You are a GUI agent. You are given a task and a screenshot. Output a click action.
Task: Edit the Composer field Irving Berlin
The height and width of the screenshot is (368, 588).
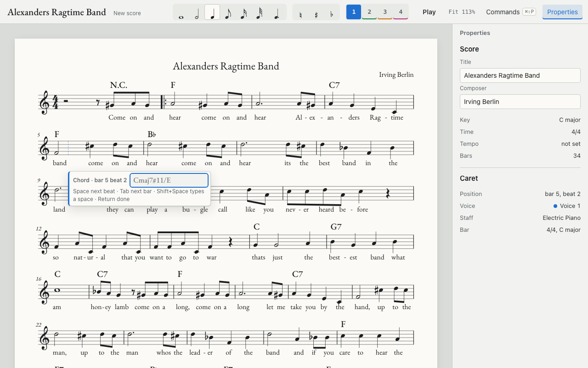(520, 102)
